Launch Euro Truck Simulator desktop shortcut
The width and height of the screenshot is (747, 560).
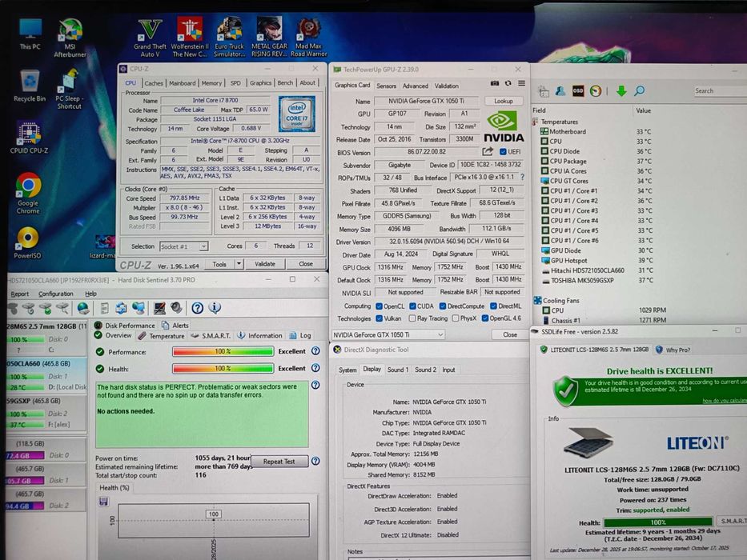pos(230,38)
